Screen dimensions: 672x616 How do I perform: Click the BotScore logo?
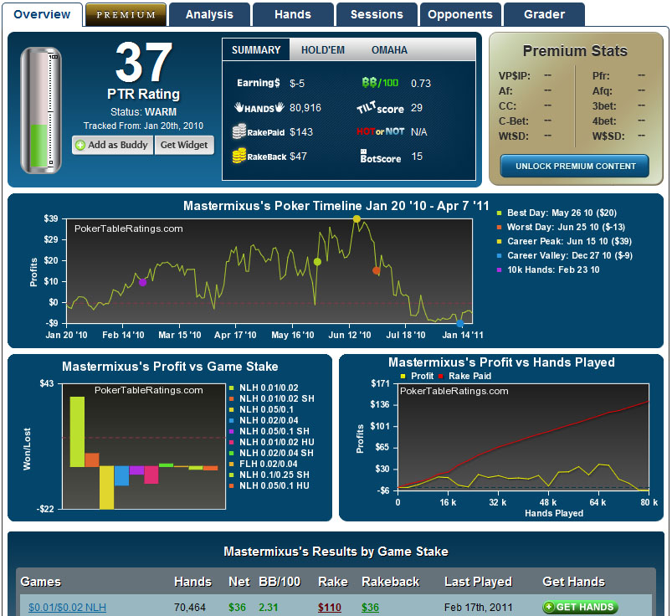pyautogui.click(x=381, y=156)
